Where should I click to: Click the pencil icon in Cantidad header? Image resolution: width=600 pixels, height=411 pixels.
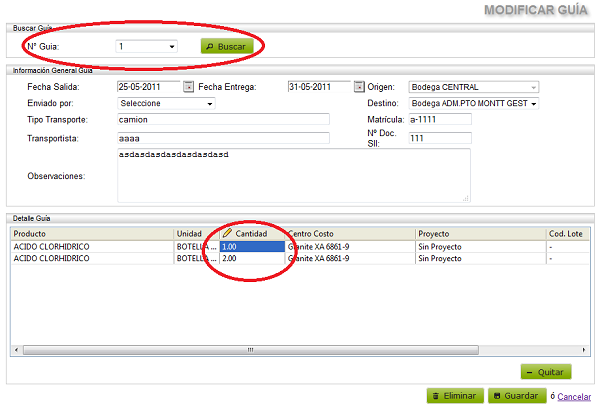pos(227,233)
